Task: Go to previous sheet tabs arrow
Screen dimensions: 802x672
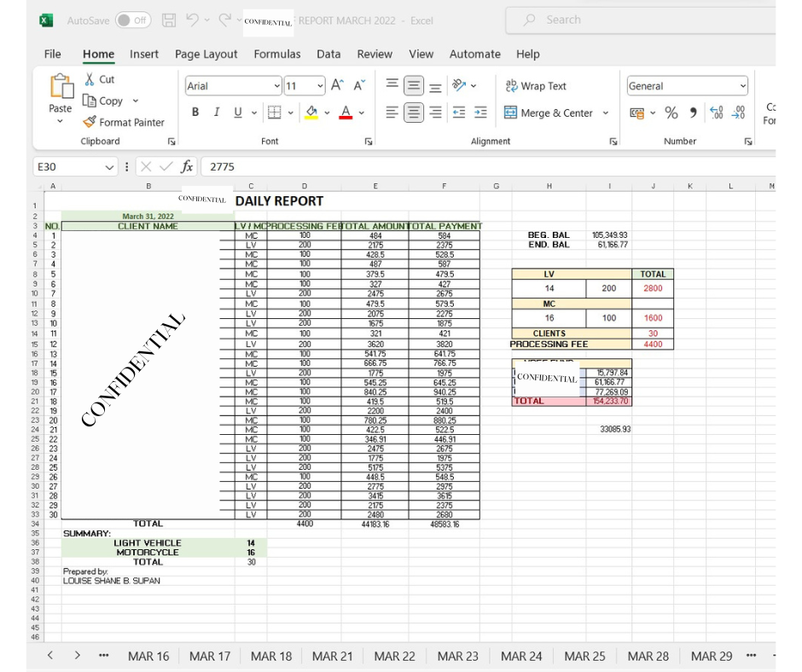Action: pos(50,655)
